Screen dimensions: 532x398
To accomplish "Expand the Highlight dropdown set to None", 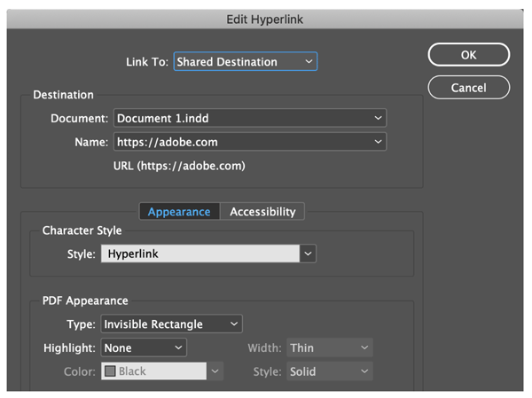I will point(144,347).
